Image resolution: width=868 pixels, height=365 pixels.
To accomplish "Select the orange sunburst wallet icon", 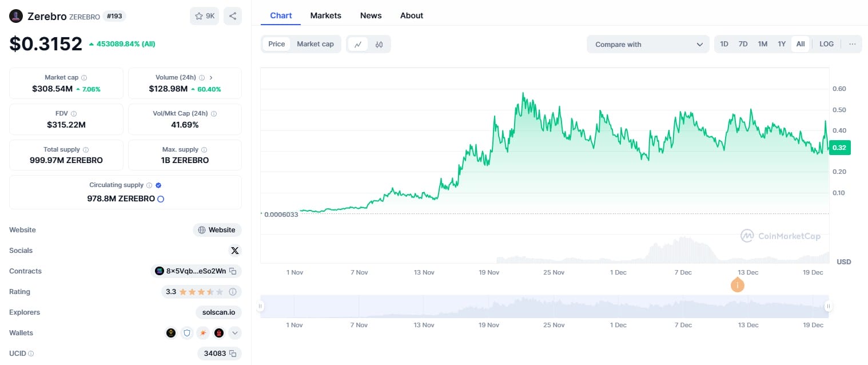I will pyautogui.click(x=203, y=333).
